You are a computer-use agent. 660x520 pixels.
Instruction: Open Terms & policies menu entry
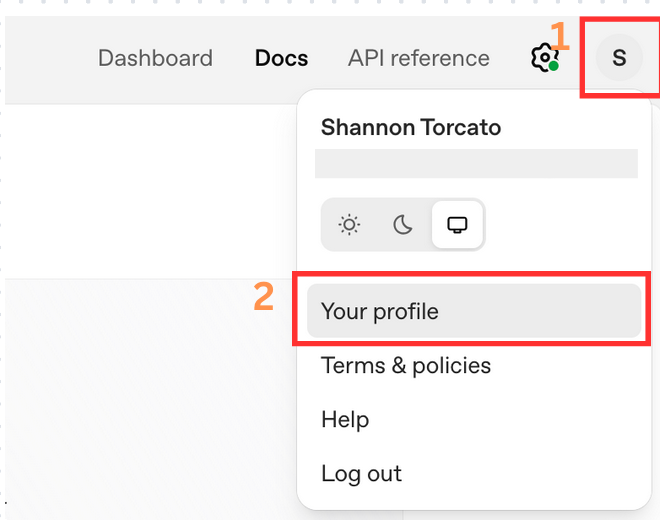[x=406, y=365]
